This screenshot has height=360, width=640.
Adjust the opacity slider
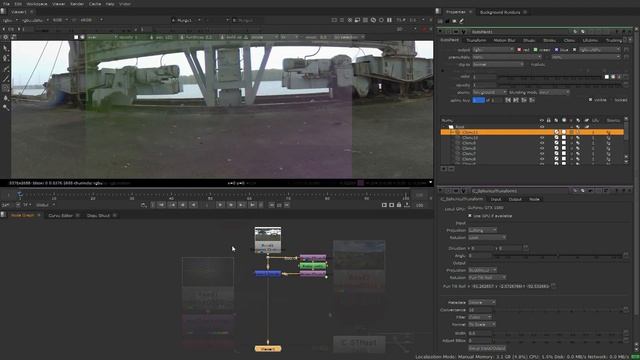pos(560,85)
